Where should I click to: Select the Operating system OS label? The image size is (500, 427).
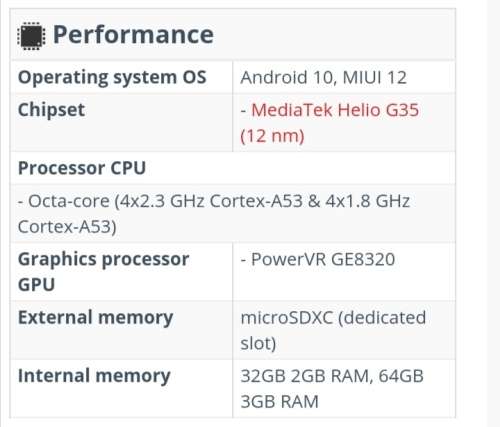pyautogui.click(x=112, y=78)
